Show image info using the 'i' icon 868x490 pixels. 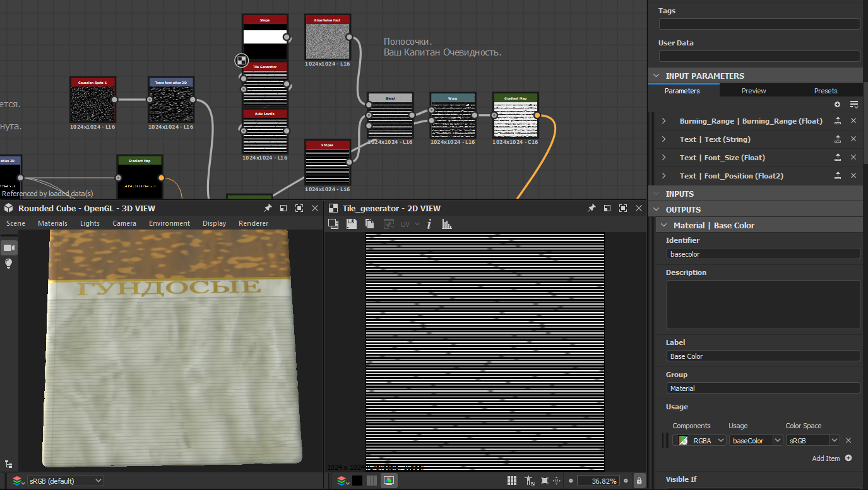coord(429,224)
